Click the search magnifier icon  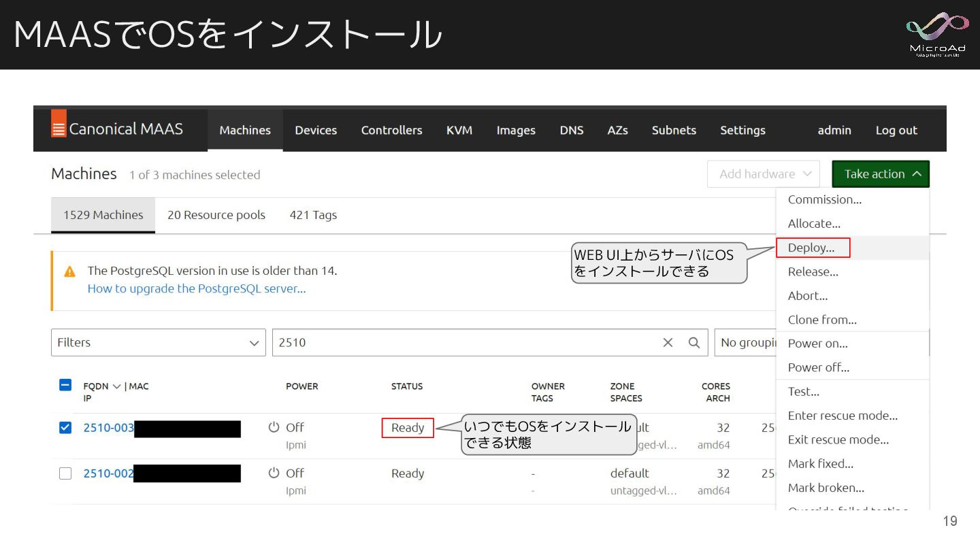tap(694, 343)
